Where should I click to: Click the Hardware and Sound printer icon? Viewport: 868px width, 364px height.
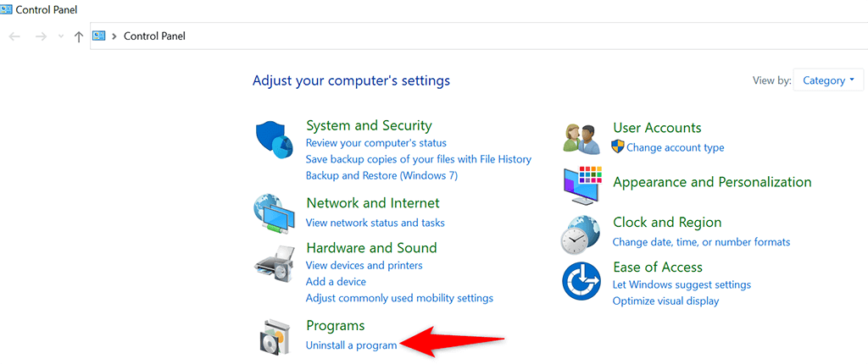click(x=274, y=266)
